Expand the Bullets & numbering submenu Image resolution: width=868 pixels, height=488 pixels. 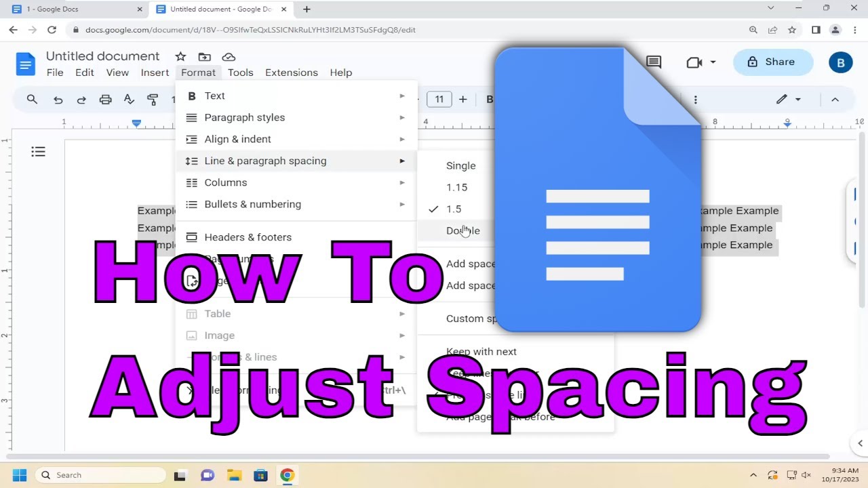click(x=296, y=204)
